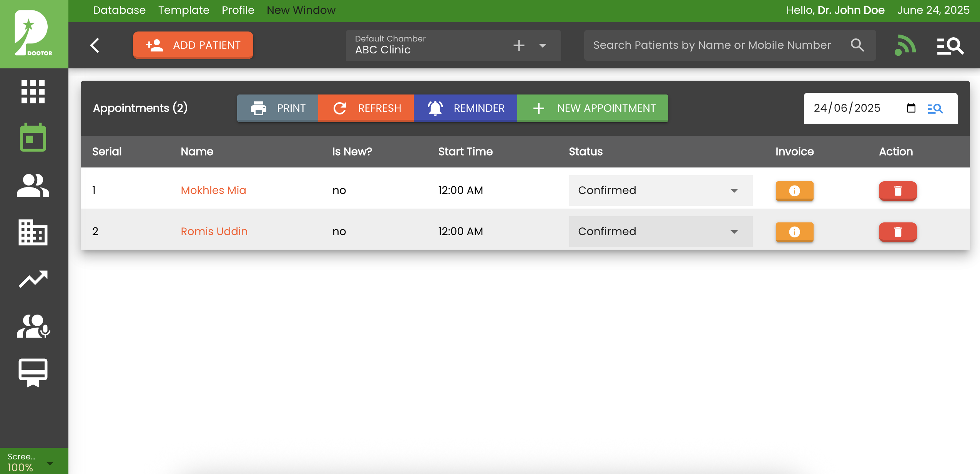Image resolution: width=980 pixels, height=474 pixels.
Task: Click the Is New? column header
Action: pyautogui.click(x=352, y=152)
